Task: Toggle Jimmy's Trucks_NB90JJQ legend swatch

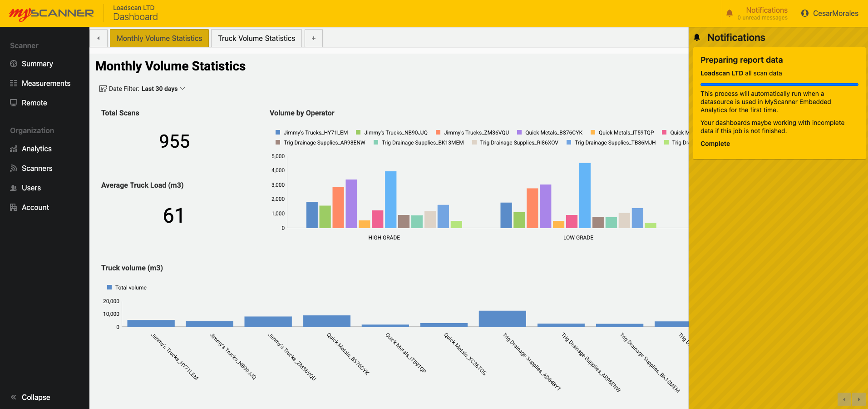Action: point(358,132)
